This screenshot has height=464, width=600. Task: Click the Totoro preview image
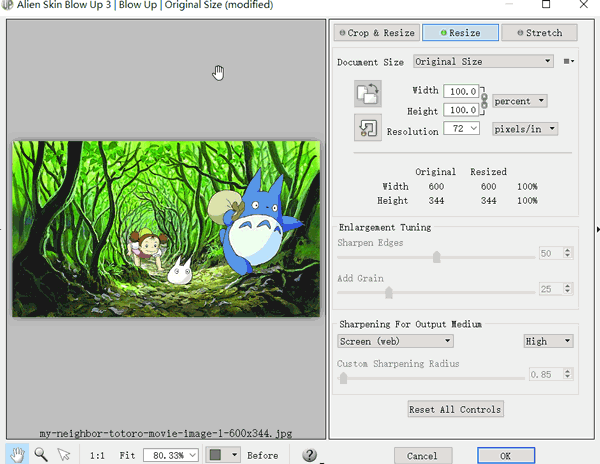tap(166, 229)
